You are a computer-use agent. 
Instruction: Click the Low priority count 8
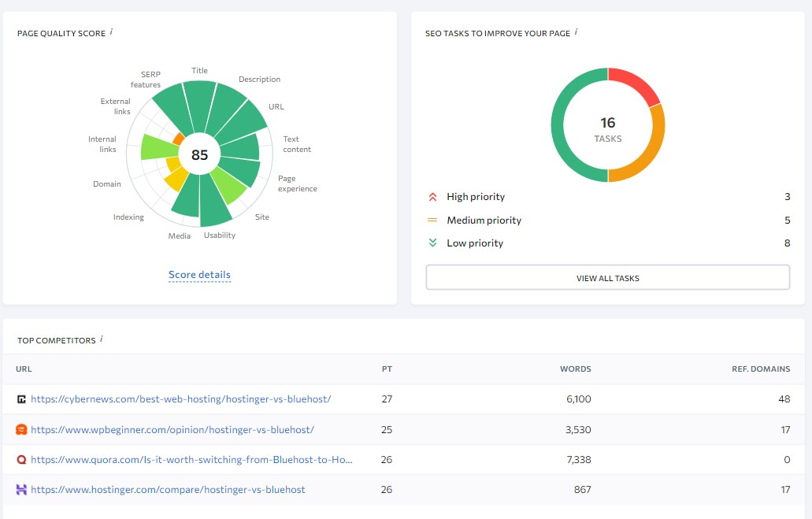787,243
